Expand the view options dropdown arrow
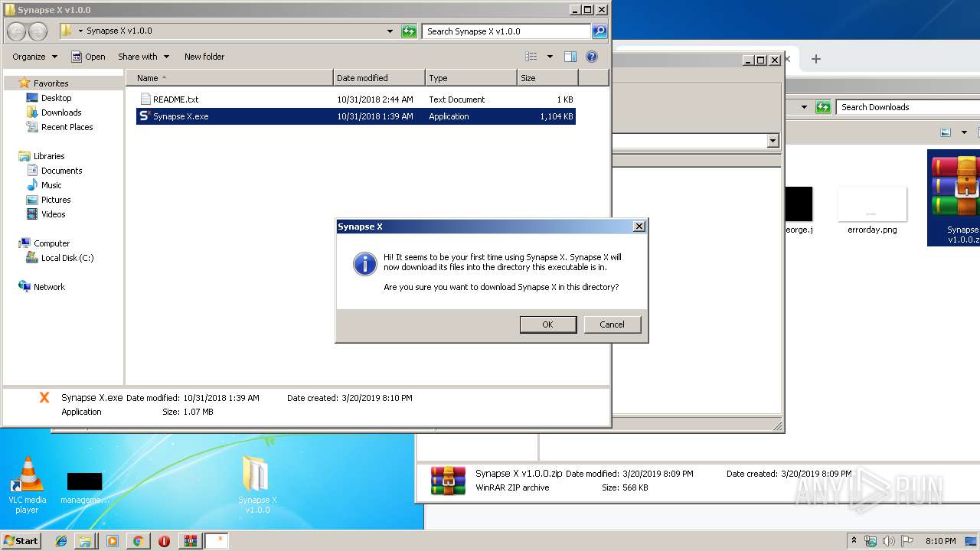This screenshot has width=980, height=551. 550,57
